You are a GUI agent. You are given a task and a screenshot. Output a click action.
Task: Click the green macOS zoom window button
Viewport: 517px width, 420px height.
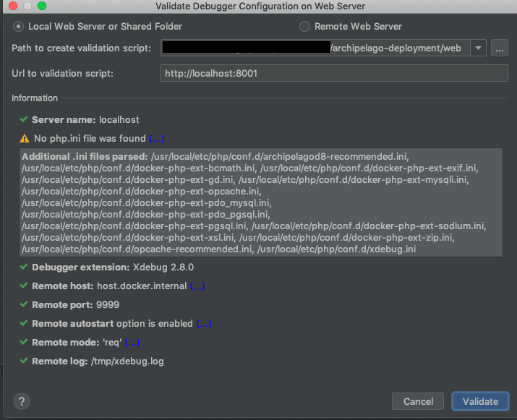pyautogui.click(x=41, y=6)
